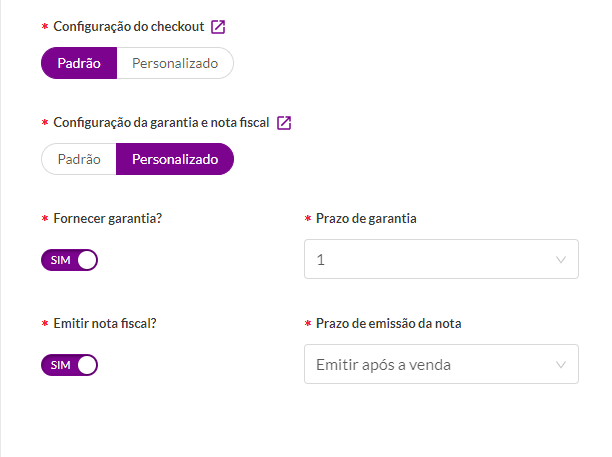Click the Emitir após a venda text
The height and width of the screenshot is (457, 612).
pyautogui.click(x=383, y=365)
